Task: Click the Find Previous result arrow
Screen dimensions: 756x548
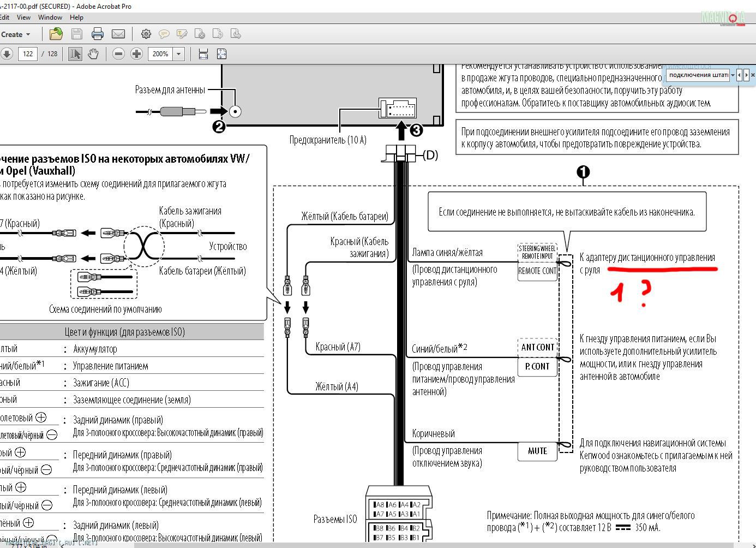Action: point(739,75)
